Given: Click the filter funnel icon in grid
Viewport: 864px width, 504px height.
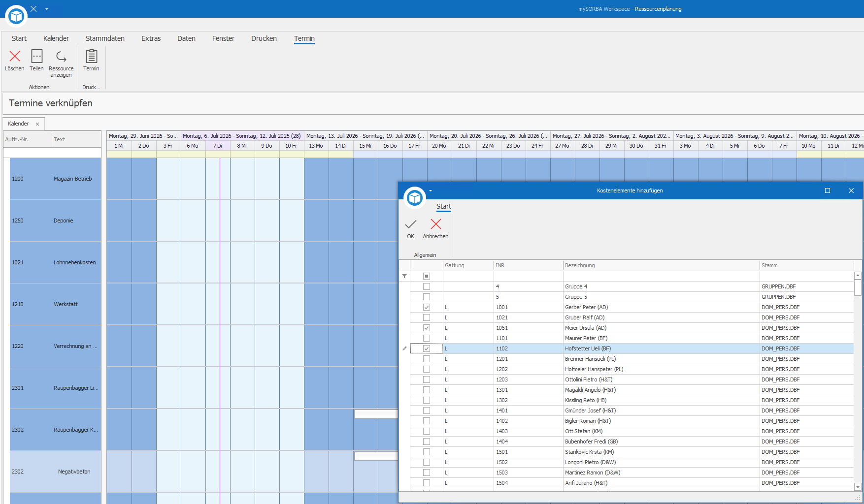Looking at the screenshot, I should 404,276.
